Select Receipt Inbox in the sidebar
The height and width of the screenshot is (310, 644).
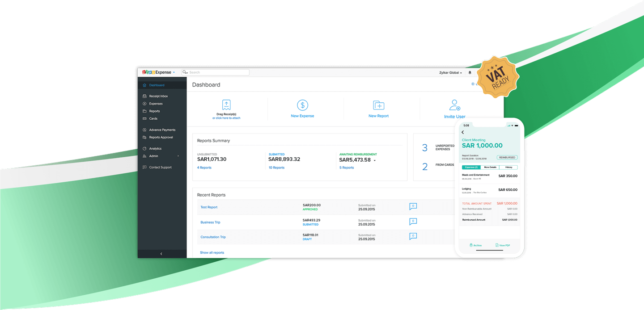click(158, 96)
